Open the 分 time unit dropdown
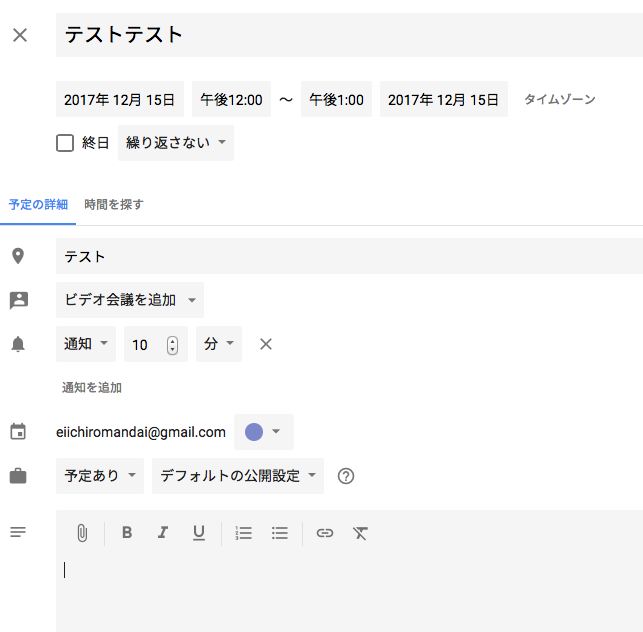 click(x=219, y=344)
